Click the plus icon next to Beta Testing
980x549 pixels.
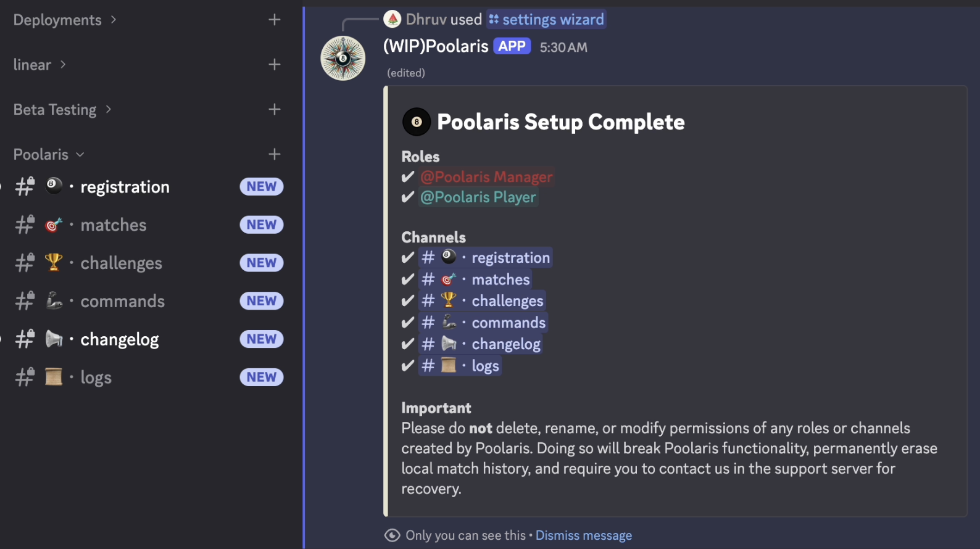(274, 109)
